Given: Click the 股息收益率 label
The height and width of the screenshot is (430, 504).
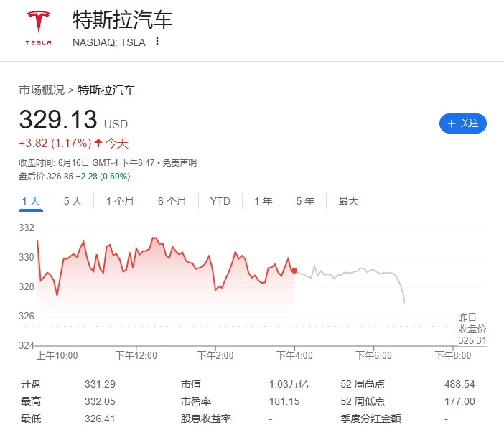Looking at the screenshot, I should click(x=206, y=419).
